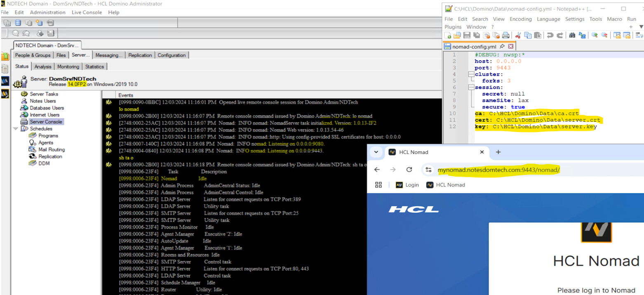
Task: Switch to the People & Groups tab
Action: click(33, 55)
